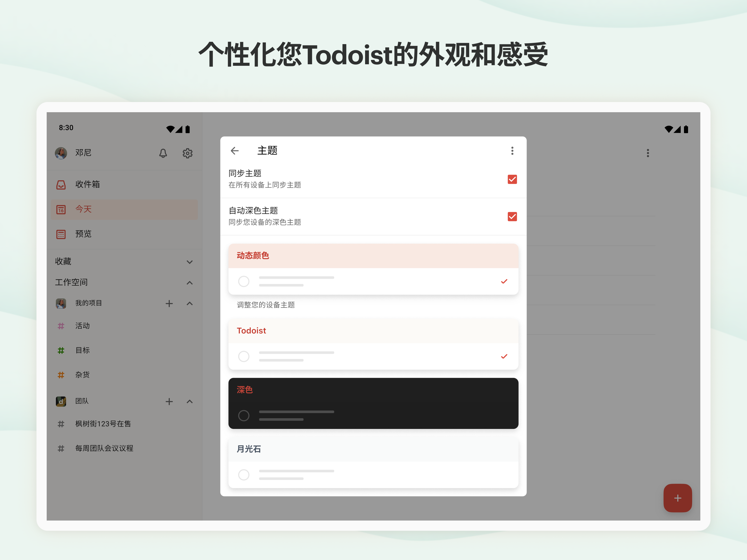Click the right status bar battery icon
This screenshot has height=560, width=747.
686,129
